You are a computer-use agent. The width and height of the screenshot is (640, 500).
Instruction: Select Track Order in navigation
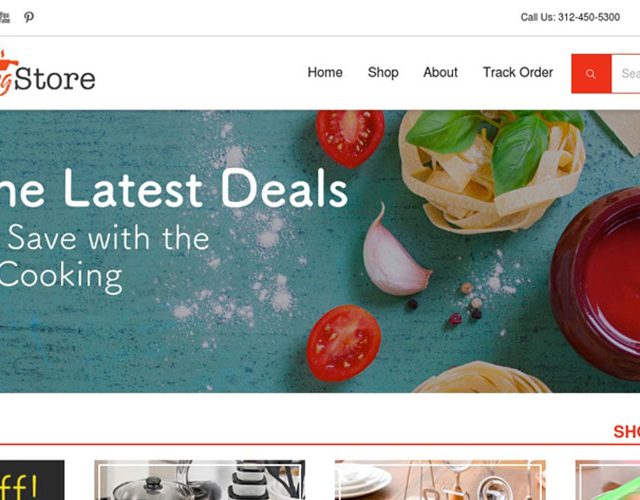[x=518, y=72]
